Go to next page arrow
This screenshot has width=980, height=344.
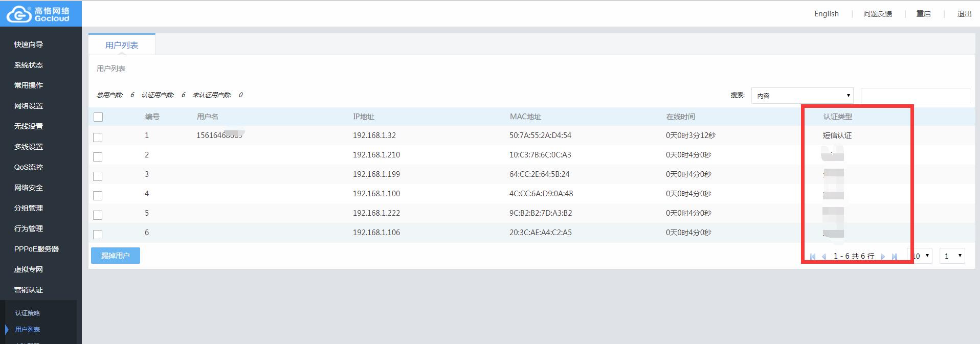click(x=883, y=257)
